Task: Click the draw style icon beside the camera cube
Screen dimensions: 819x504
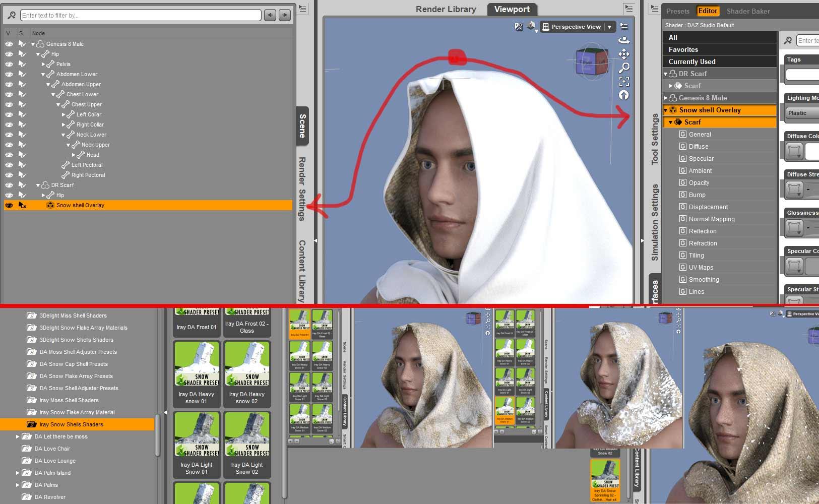Action: pos(519,26)
